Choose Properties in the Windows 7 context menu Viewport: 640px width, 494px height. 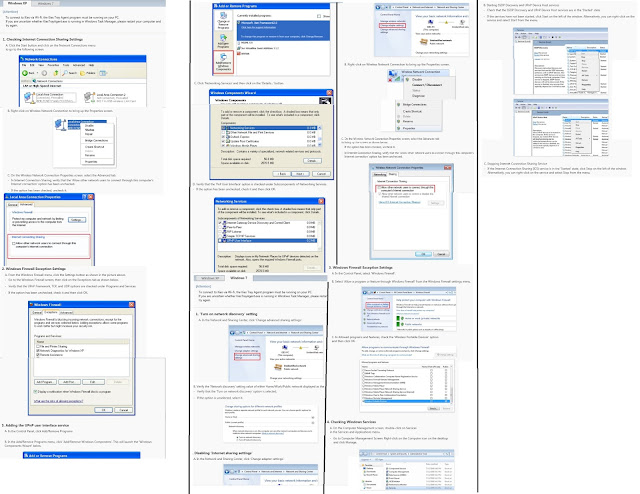(x=409, y=128)
